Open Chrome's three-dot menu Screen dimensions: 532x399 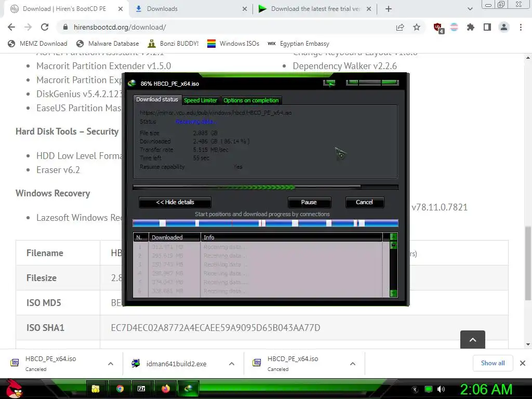tap(521, 27)
